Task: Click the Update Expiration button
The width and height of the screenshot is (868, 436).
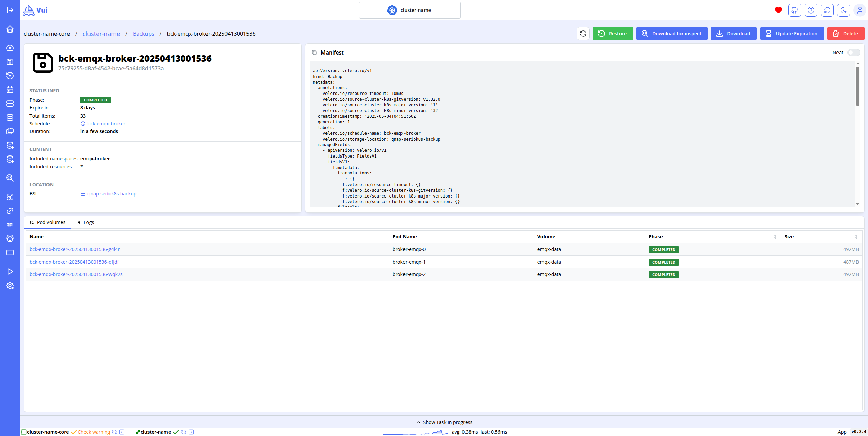Action: [x=792, y=34]
